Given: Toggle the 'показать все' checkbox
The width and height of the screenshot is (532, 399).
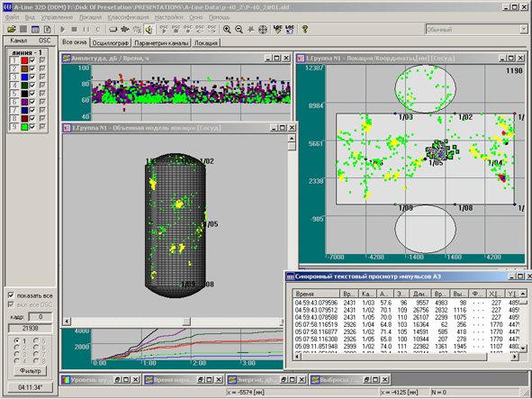Looking at the screenshot, I should (11, 295).
